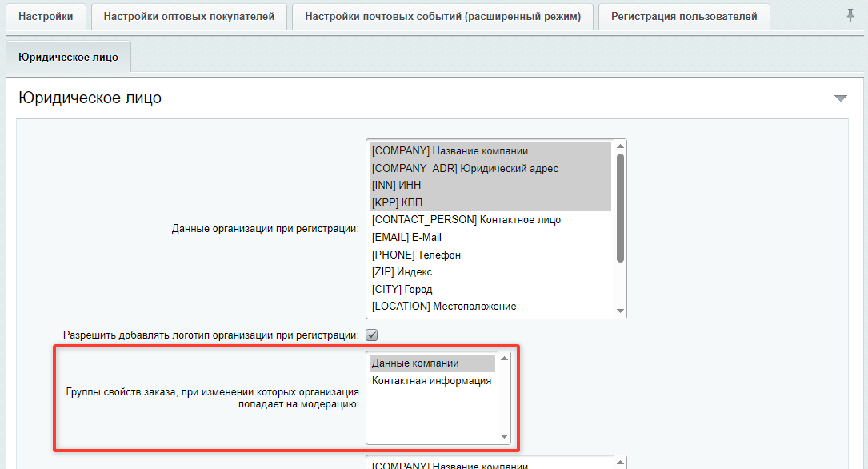Select the [KPP] КПП option
This screenshot has height=469, width=868.
[491, 202]
